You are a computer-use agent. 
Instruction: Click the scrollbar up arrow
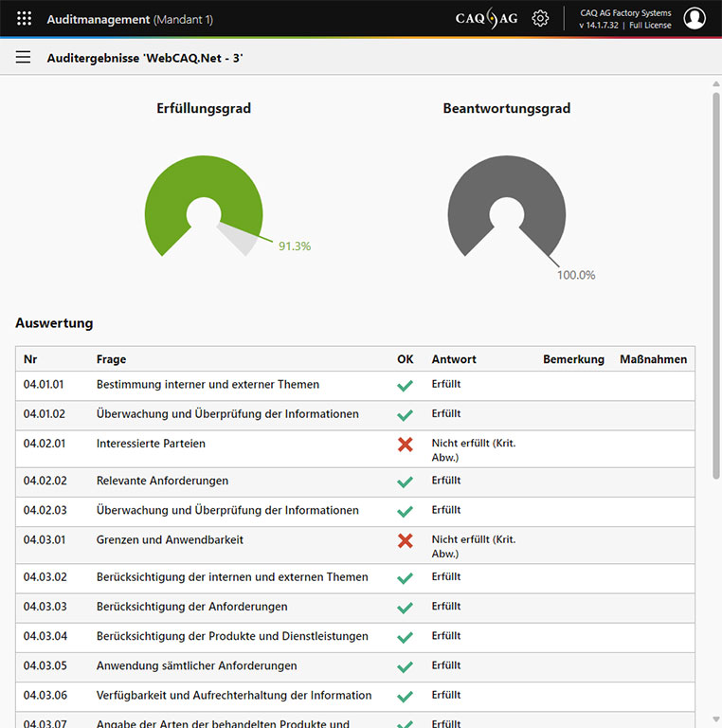point(716,84)
